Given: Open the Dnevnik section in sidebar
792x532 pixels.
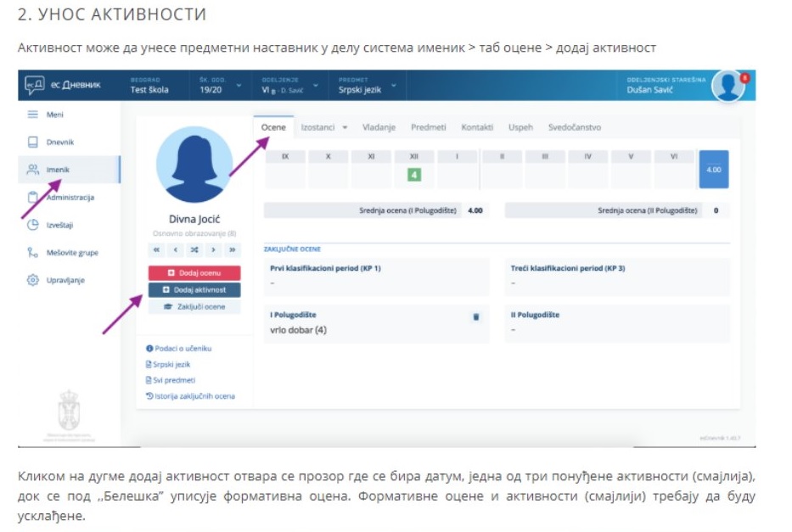Looking at the screenshot, I should tap(59, 142).
